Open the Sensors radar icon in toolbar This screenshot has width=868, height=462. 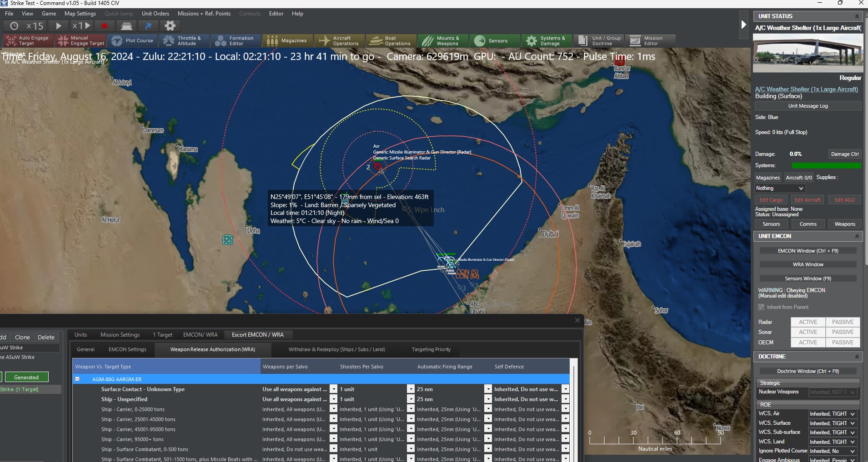(x=480, y=40)
